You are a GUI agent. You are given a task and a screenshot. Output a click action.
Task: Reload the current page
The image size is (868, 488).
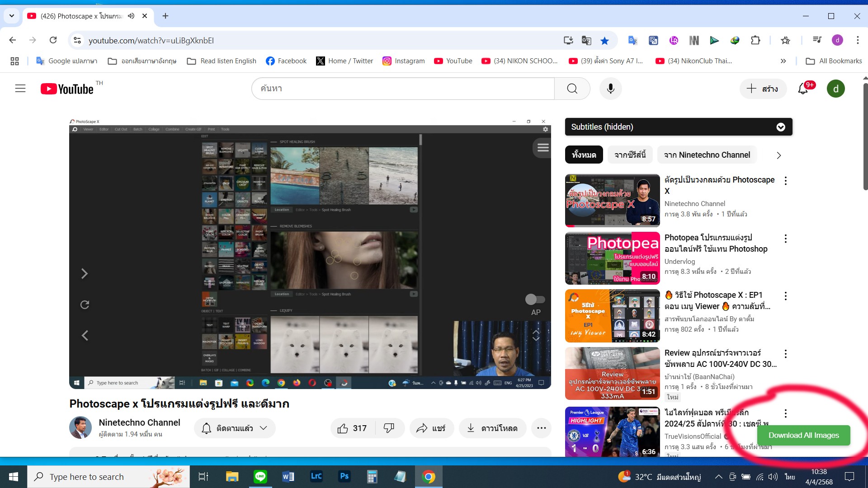pos(53,40)
